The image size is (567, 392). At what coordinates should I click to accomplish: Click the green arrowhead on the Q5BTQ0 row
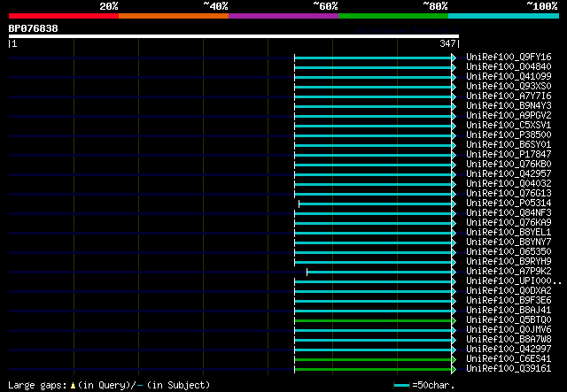pyautogui.click(x=454, y=321)
